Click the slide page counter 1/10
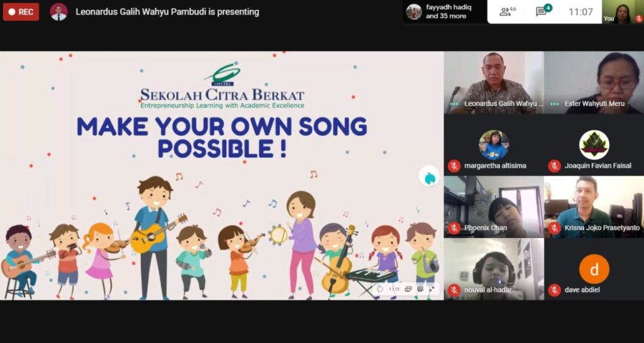Image resolution: width=644 pixels, height=343 pixels. point(394,289)
